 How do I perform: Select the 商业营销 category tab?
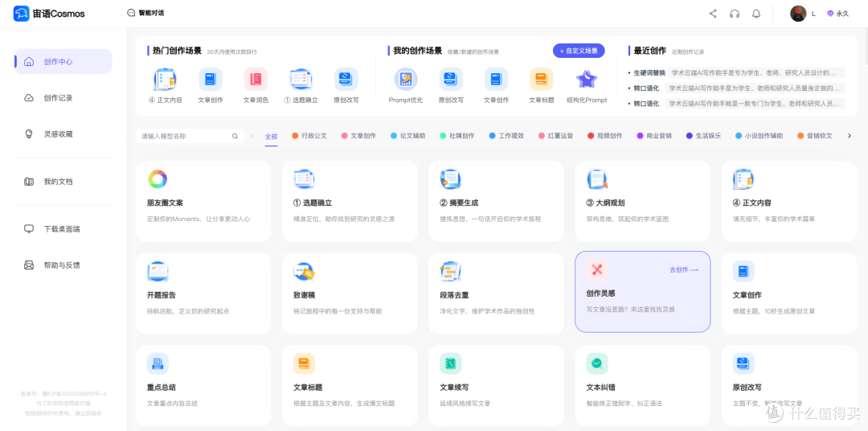tap(654, 136)
